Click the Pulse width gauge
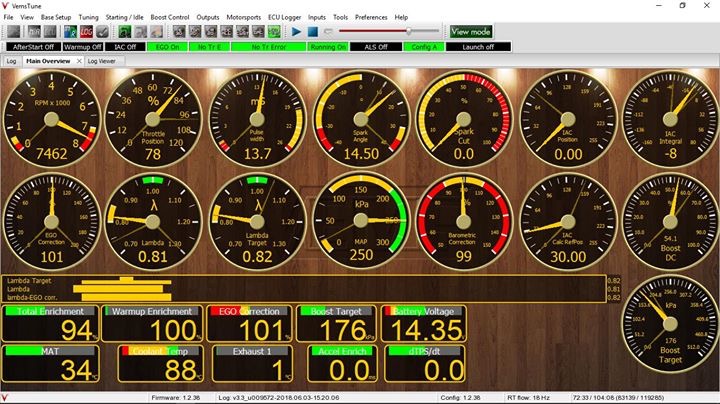Viewport: 720px width, 404px height. pyautogui.click(x=257, y=119)
